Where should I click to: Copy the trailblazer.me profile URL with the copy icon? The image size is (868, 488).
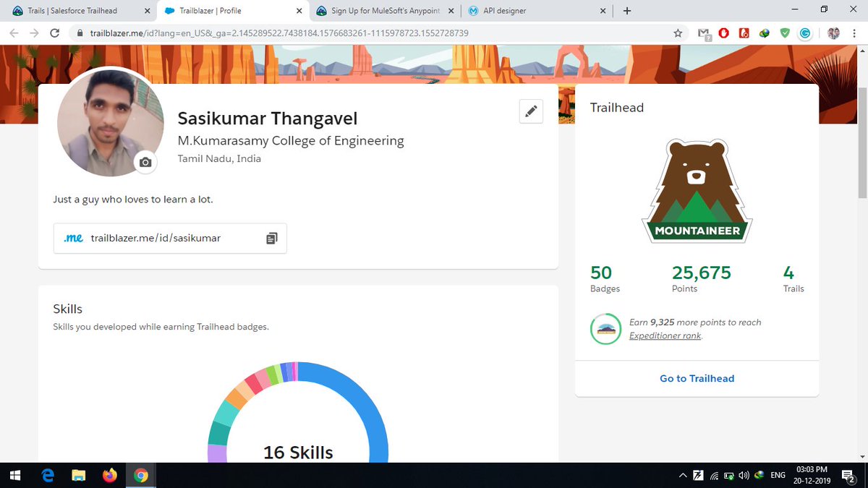(x=271, y=238)
